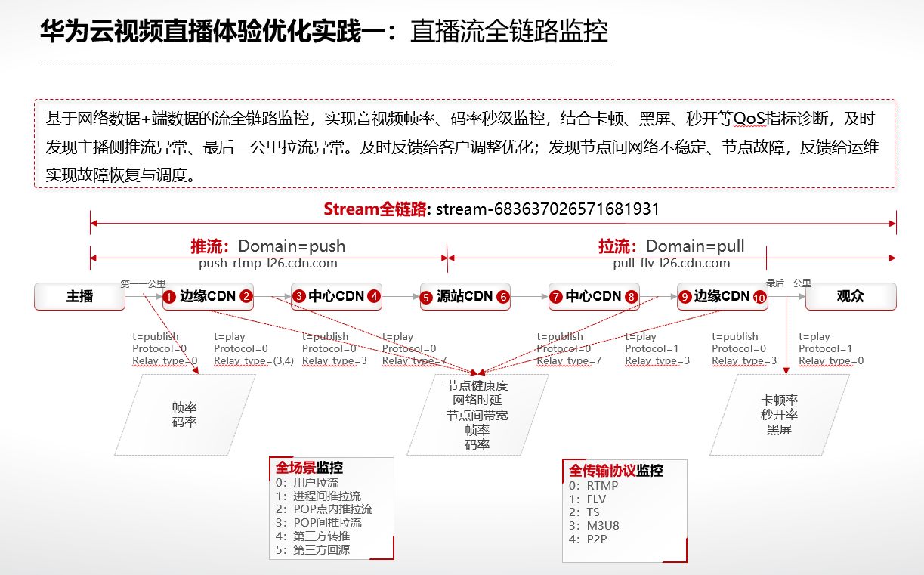The height and width of the screenshot is (575, 924).
Task: Select the 拉流: Domain=pull label
Action: 672,246
